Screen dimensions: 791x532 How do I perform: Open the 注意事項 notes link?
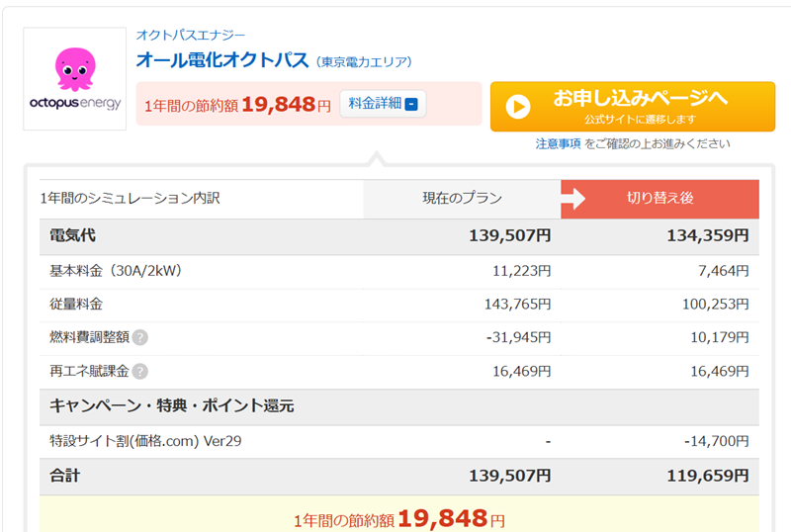(x=558, y=143)
